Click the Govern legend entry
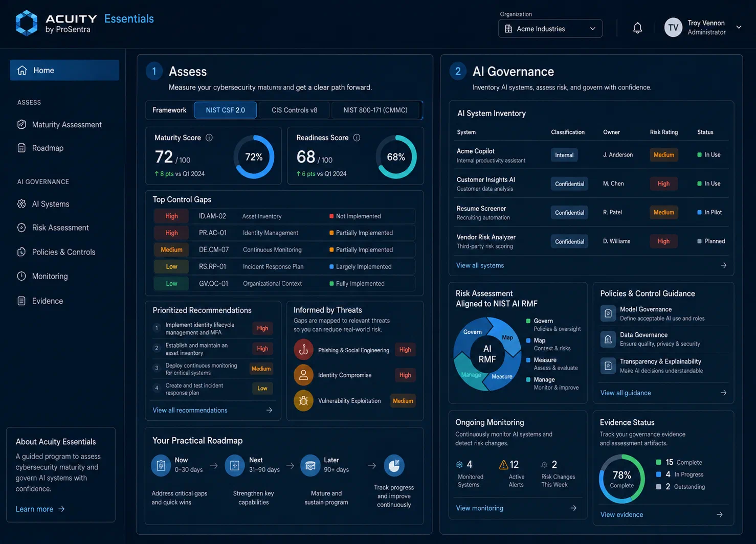 tap(554, 325)
